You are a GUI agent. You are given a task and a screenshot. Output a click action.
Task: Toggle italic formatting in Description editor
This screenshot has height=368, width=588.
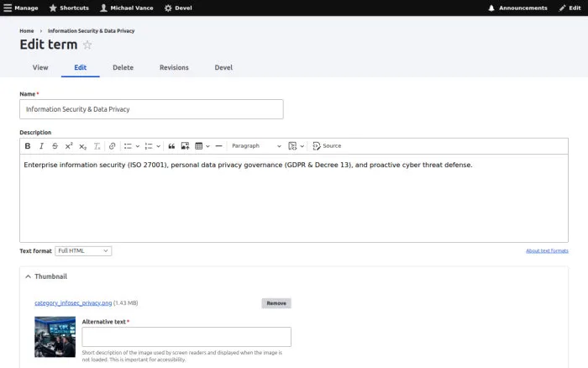[41, 146]
